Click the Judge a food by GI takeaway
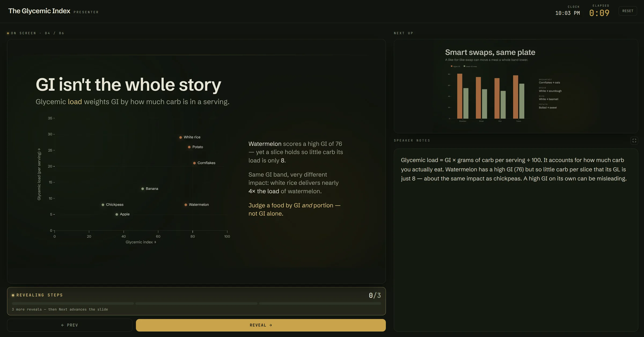 [294, 209]
